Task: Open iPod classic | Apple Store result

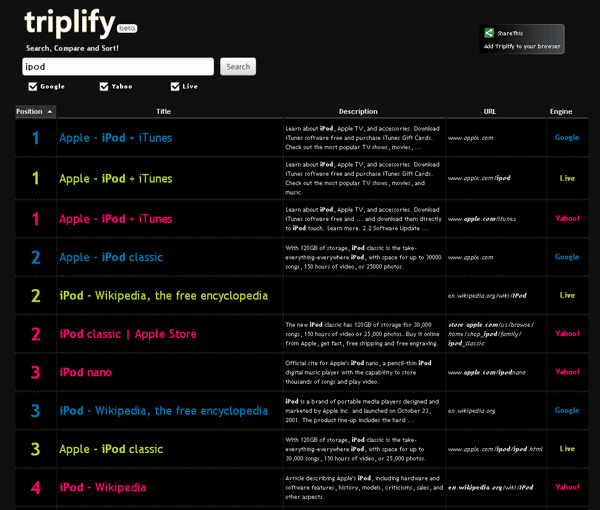Action: click(128, 334)
